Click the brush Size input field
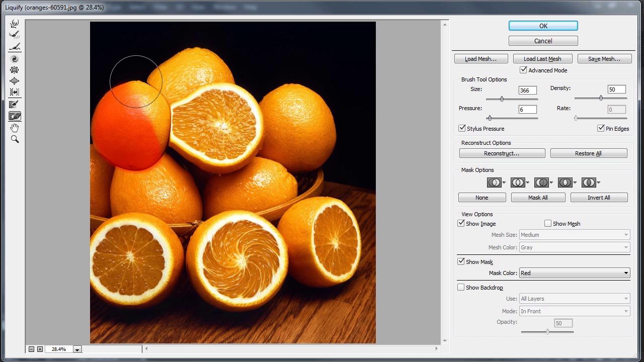Image resolution: width=644 pixels, height=362 pixels. [x=527, y=90]
